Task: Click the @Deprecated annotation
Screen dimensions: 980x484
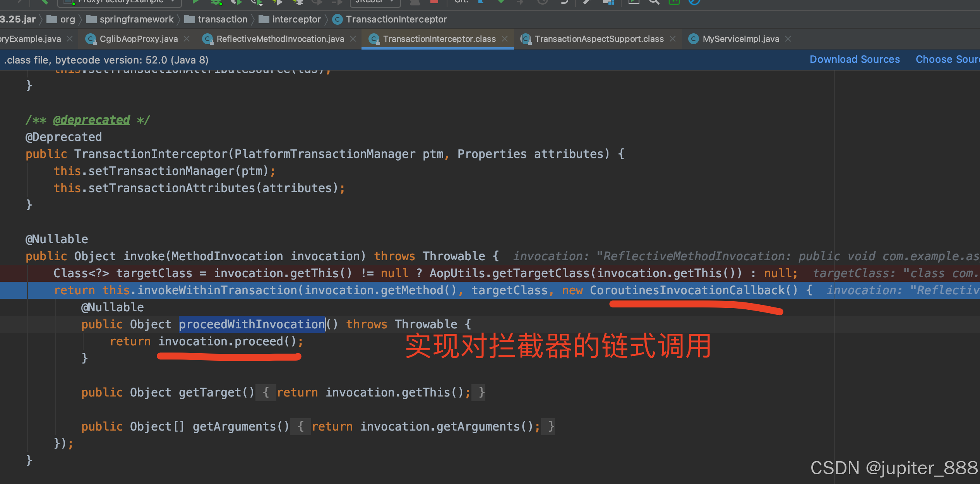Action: (63, 137)
